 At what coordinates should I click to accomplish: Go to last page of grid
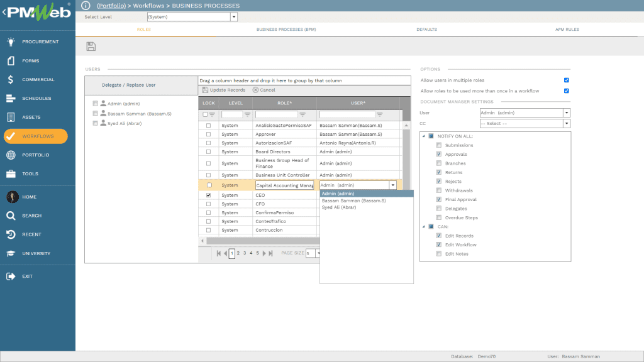270,254
